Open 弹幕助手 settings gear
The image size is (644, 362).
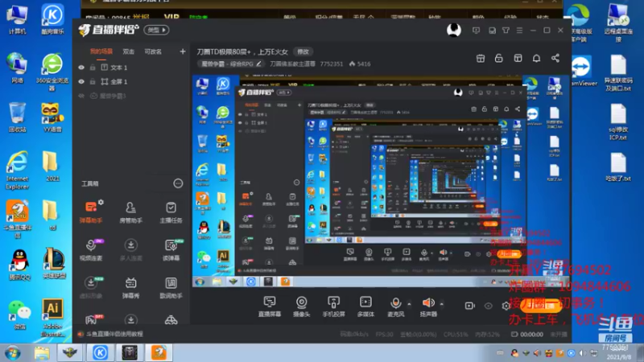coord(101,202)
